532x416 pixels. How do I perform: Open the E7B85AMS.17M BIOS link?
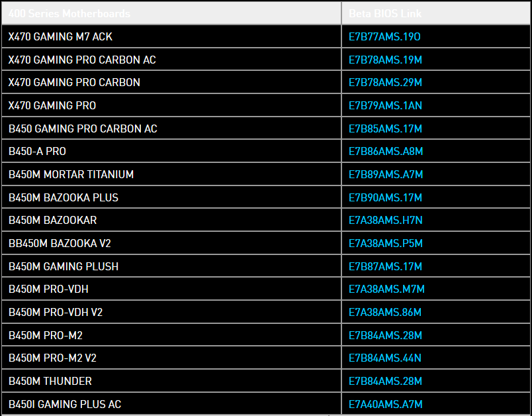(x=385, y=129)
